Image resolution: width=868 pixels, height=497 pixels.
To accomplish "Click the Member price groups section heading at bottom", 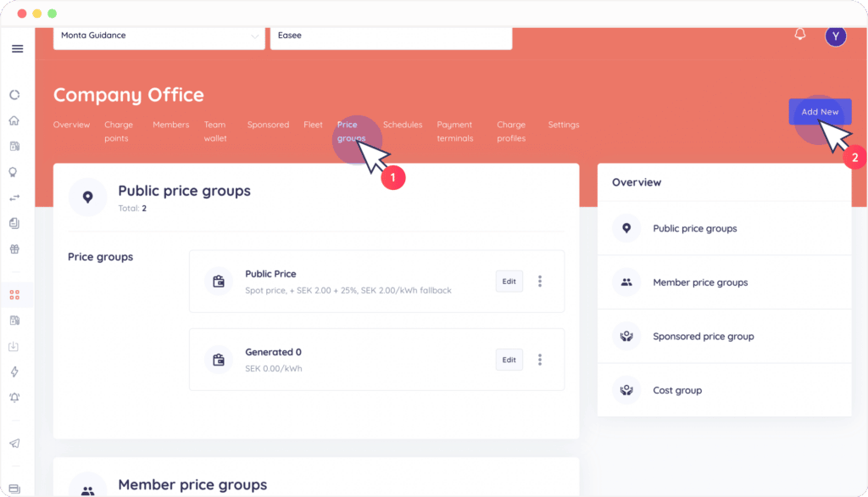I will 192,485.
